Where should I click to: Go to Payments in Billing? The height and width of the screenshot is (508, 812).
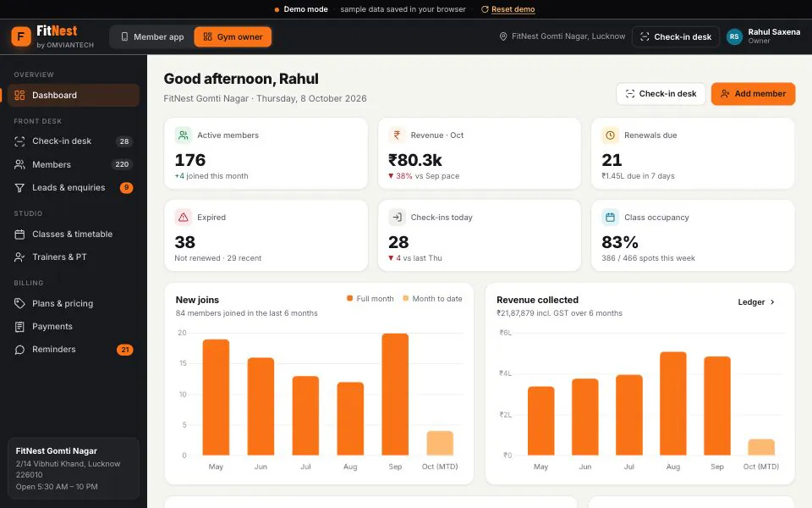[74, 327]
